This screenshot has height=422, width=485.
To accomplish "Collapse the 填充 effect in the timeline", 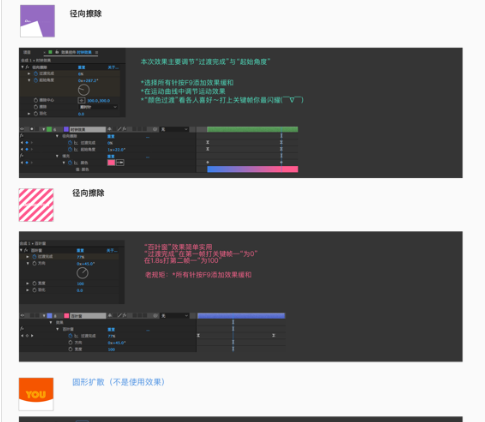I will (57, 156).
